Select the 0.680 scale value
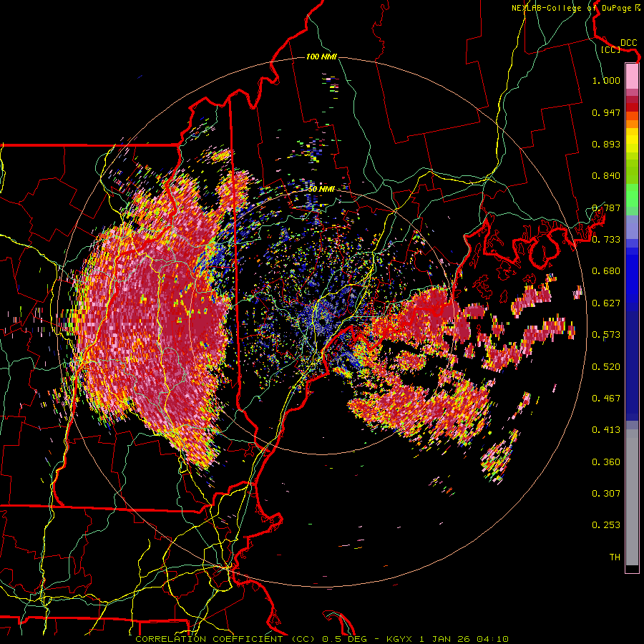 606,271
